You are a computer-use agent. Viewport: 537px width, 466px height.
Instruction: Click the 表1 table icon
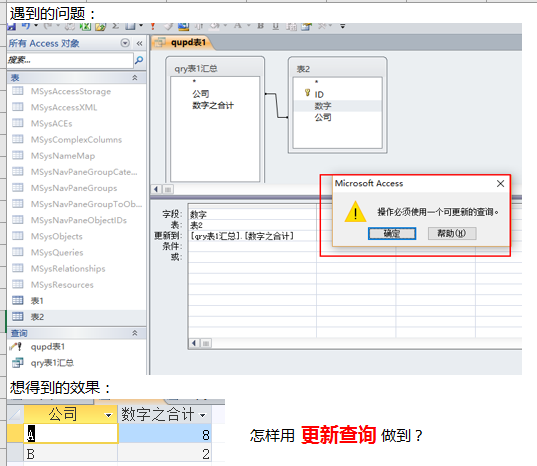[x=17, y=300]
